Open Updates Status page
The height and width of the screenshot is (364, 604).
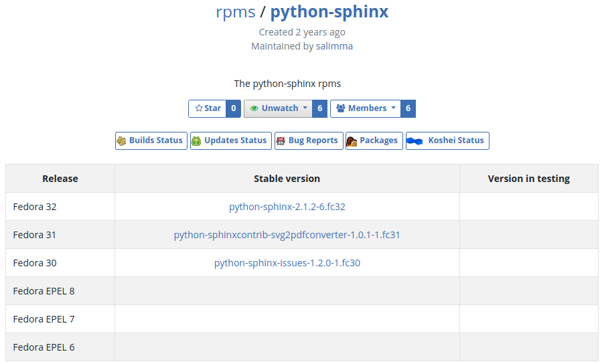231,141
